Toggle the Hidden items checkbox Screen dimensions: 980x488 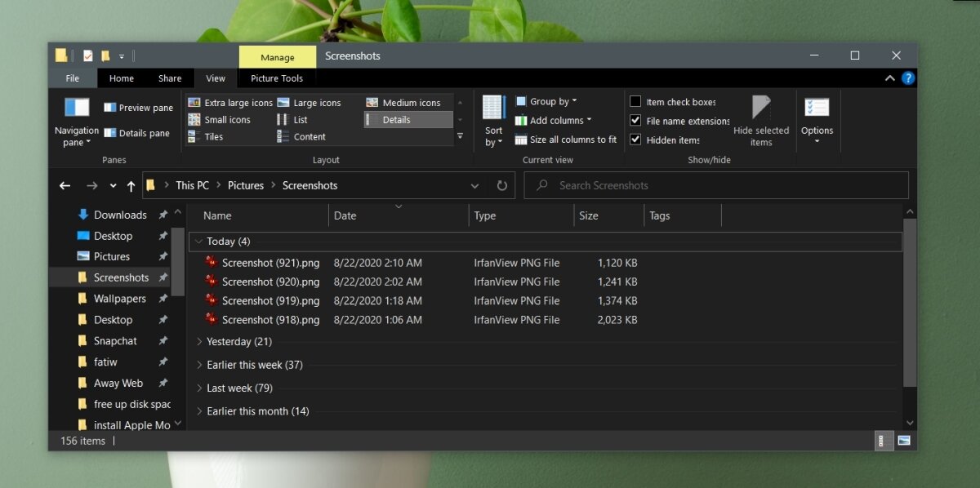coord(635,140)
